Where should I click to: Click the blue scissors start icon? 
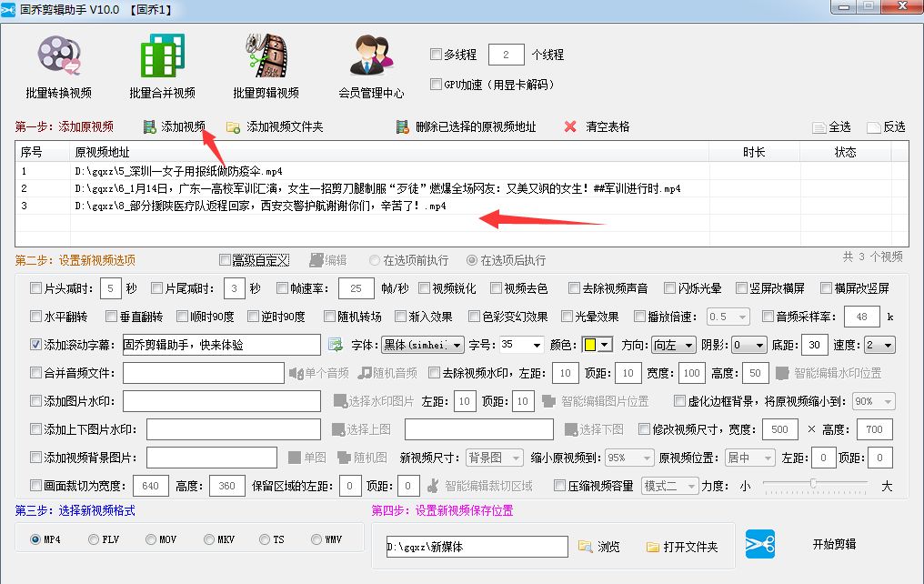[x=760, y=544]
